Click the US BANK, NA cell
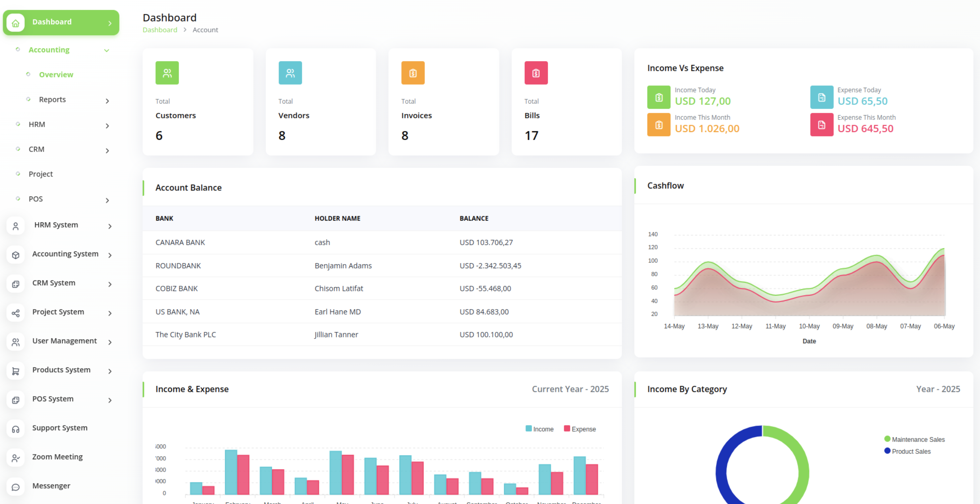980x504 pixels. click(177, 312)
